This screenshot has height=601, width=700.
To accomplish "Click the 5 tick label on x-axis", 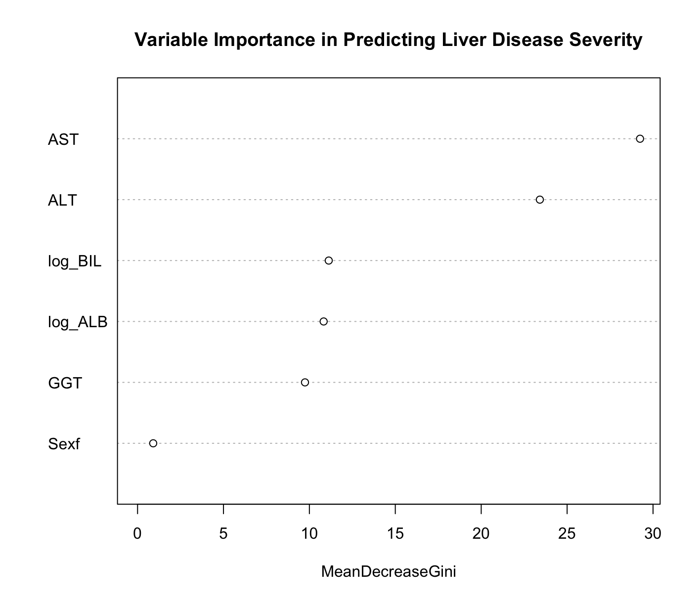I will (223, 534).
